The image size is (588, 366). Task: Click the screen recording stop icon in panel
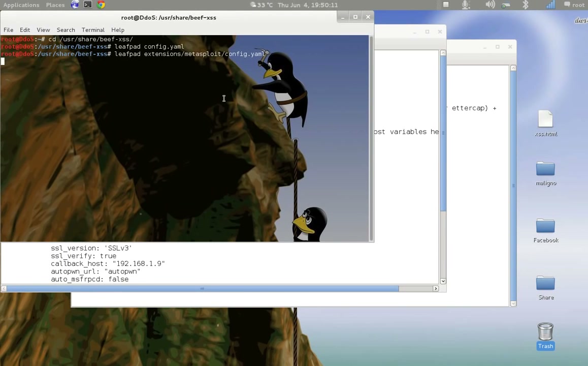point(446,5)
